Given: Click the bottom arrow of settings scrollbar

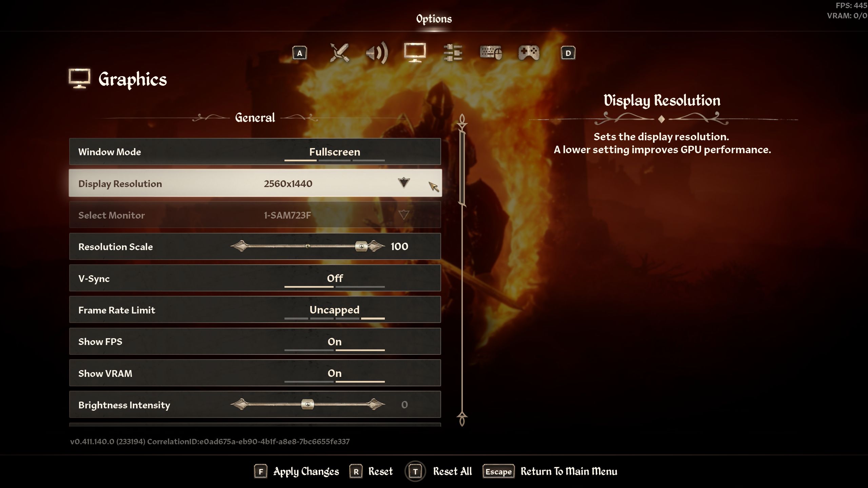Looking at the screenshot, I should pyautogui.click(x=462, y=419).
